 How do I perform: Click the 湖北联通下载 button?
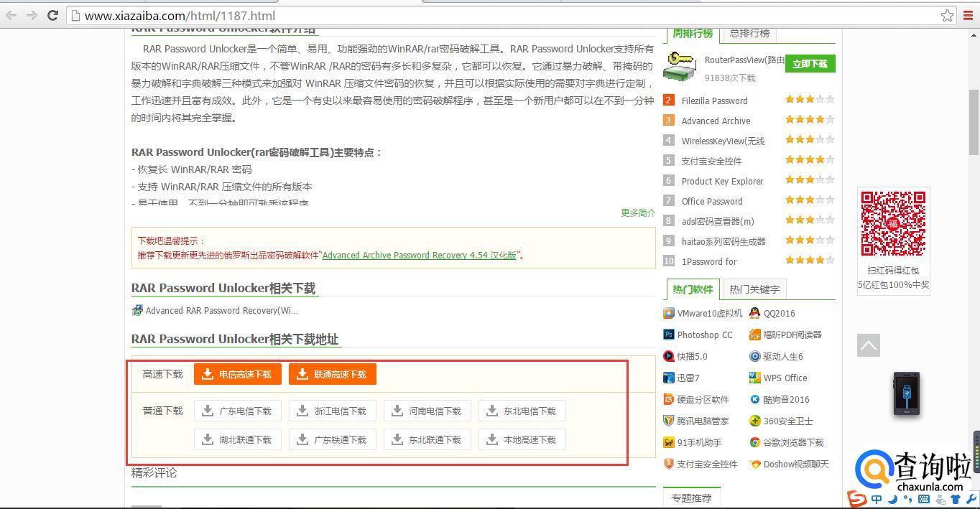point(238,439)
